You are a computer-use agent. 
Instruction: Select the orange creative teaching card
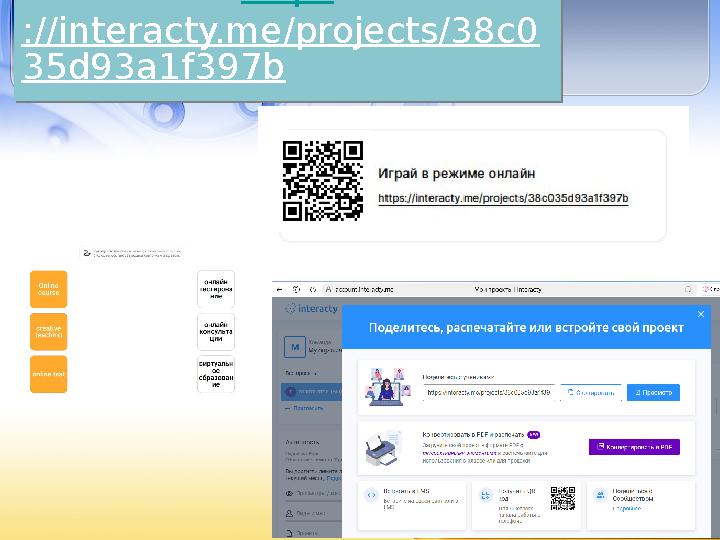(49, 332)
